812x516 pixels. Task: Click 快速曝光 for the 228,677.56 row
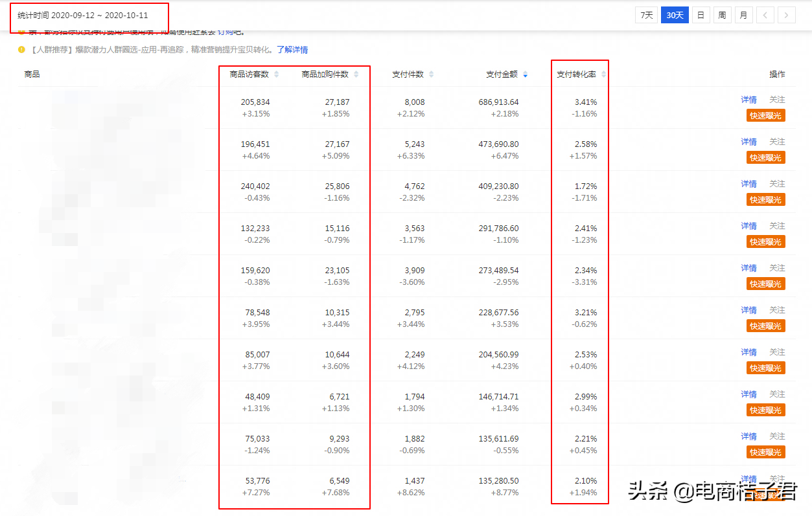point(765,326)
